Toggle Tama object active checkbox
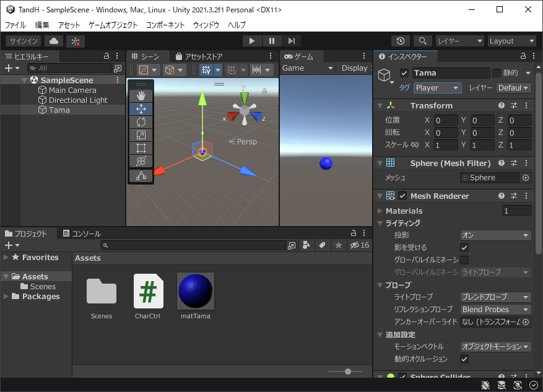Viewport: 543px width, 392px height. click(x=404, y=73)
